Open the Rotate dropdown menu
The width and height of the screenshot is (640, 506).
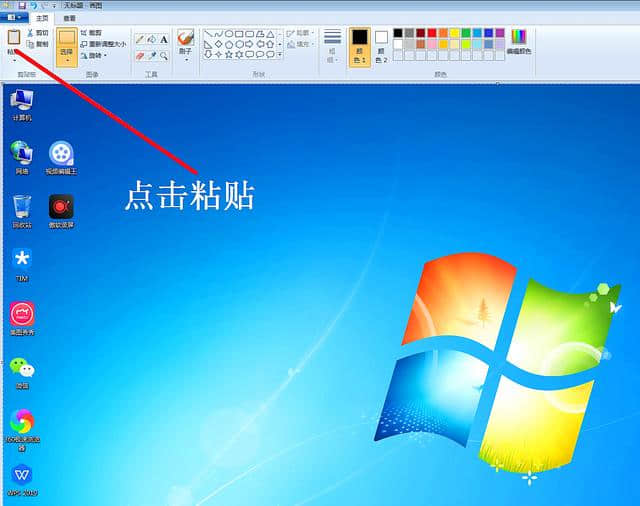click(x=94, y=55)
